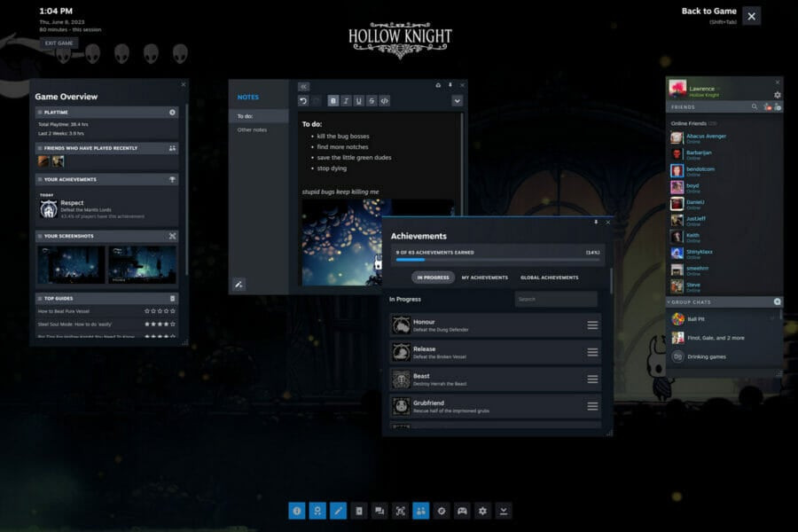
Task: Click the new note icon in Notes sidebar
Action: click(x=239, y=284)
